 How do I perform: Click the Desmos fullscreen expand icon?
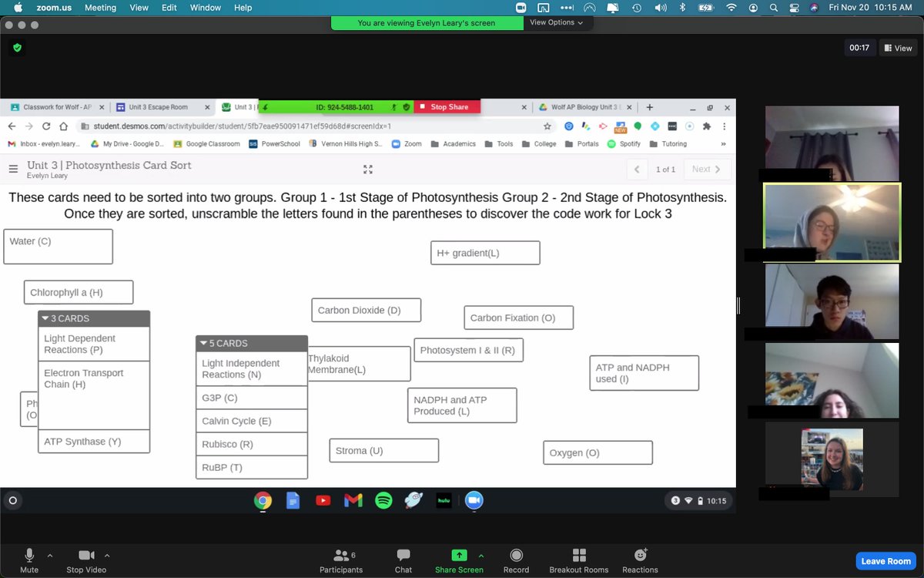[368, 170]
